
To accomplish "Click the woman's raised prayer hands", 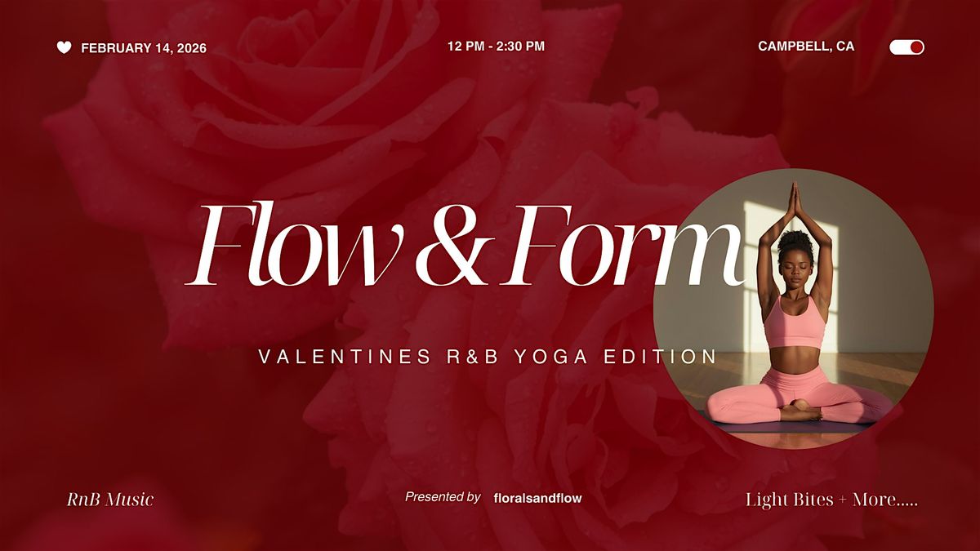I will pos(792,200).
